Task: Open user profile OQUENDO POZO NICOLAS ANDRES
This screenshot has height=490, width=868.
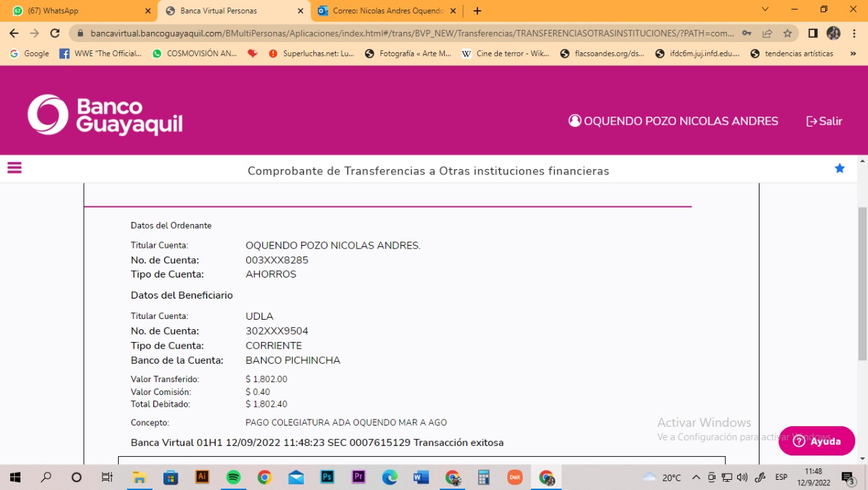Action: (x=673, y=121)
